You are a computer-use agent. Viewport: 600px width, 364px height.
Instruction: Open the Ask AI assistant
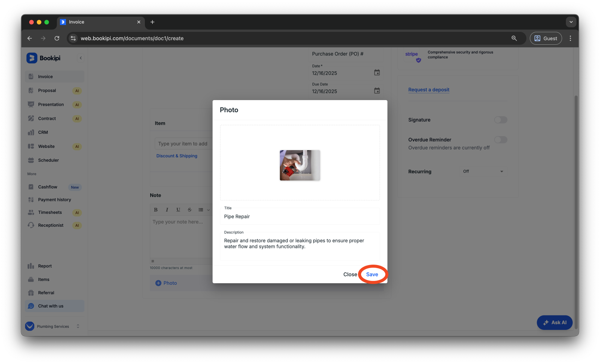[554, 323]
